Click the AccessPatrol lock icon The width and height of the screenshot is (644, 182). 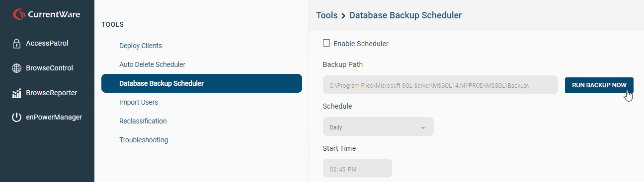16,44
